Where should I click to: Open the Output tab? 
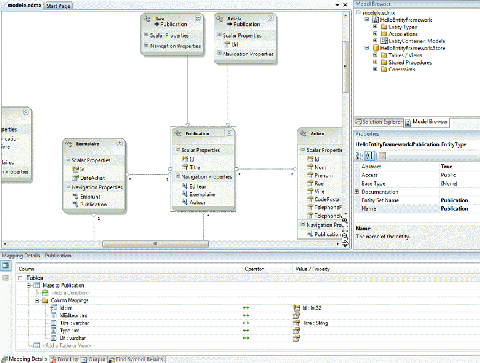point(94,359)
